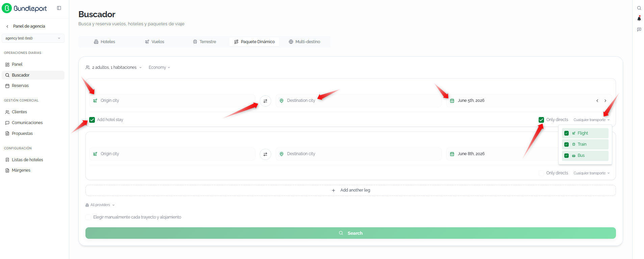Go to next day for June 5th date
Viewport: 644px width, 259px height.
pyautogui.click(x=605, y=100)
